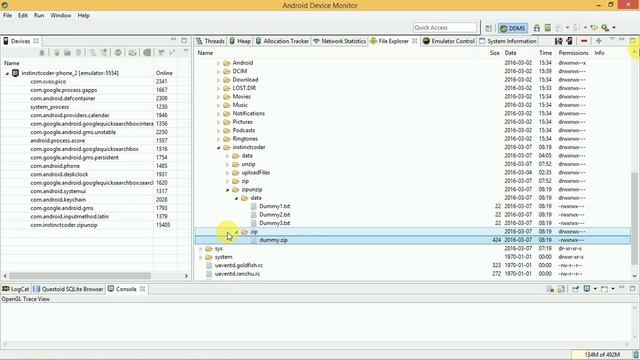
Task: Select the ueventd.goldfish.rc file
Action: (239, 265)
